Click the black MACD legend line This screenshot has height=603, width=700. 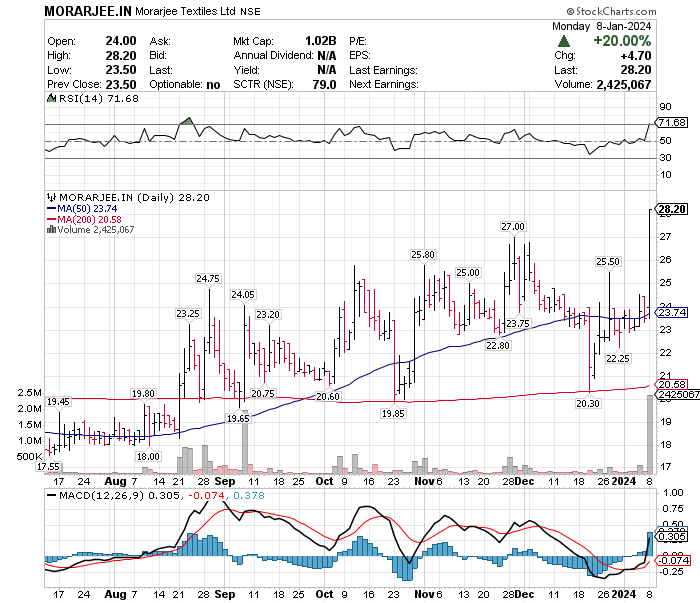pyautogui.click(x=51, y=495)
